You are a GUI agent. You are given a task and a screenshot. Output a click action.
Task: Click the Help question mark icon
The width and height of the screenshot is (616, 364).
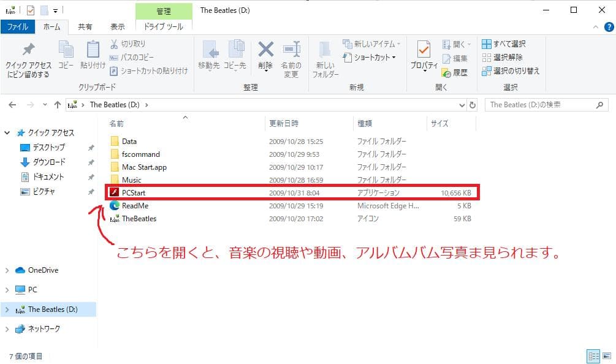pos(607,27)
